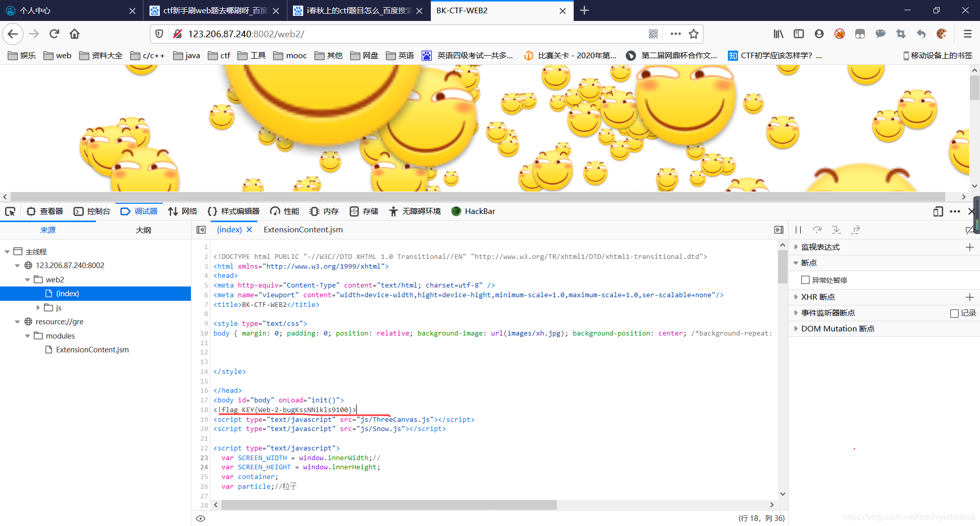This screenshot has height=526, width=980.
Task: Select (index) file in source tree
Action: coord(95,294)
